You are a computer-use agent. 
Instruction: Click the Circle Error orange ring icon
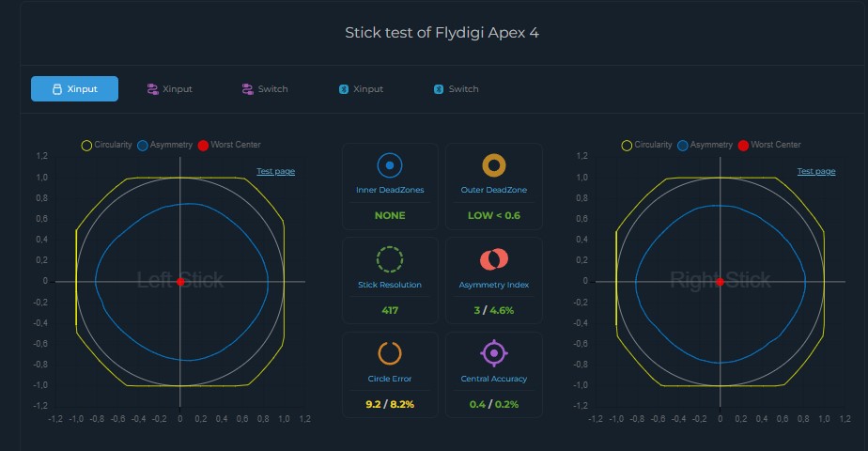(390, 353)
